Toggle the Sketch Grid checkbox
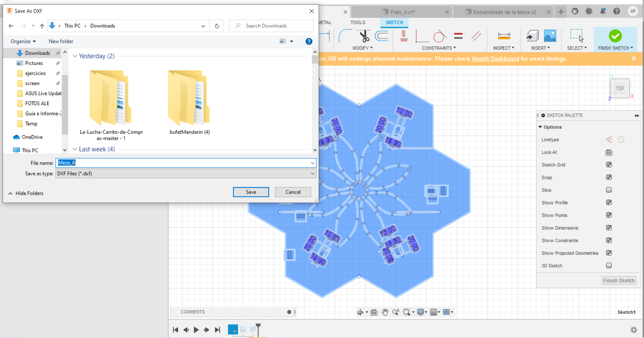 (609, 165)
